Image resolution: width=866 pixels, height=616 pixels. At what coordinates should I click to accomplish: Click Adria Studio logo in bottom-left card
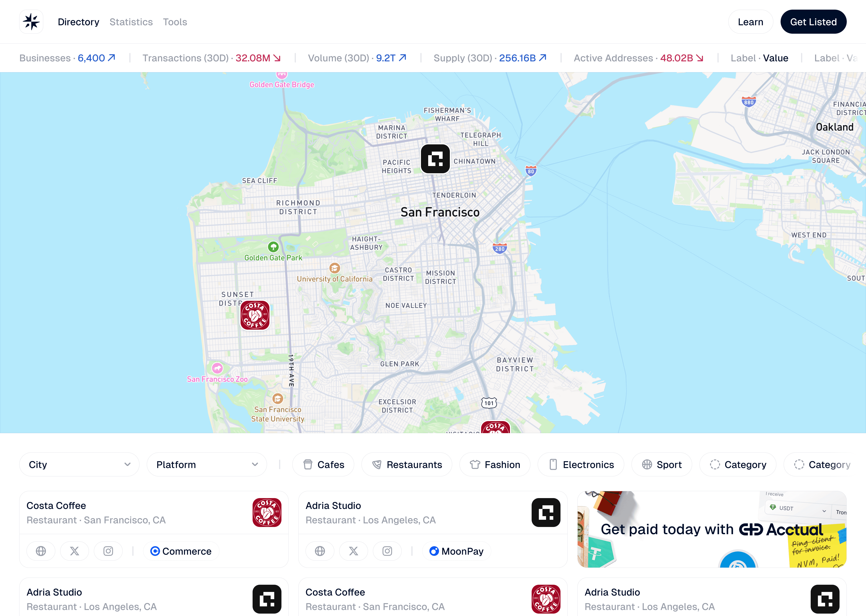click(267, 599)
